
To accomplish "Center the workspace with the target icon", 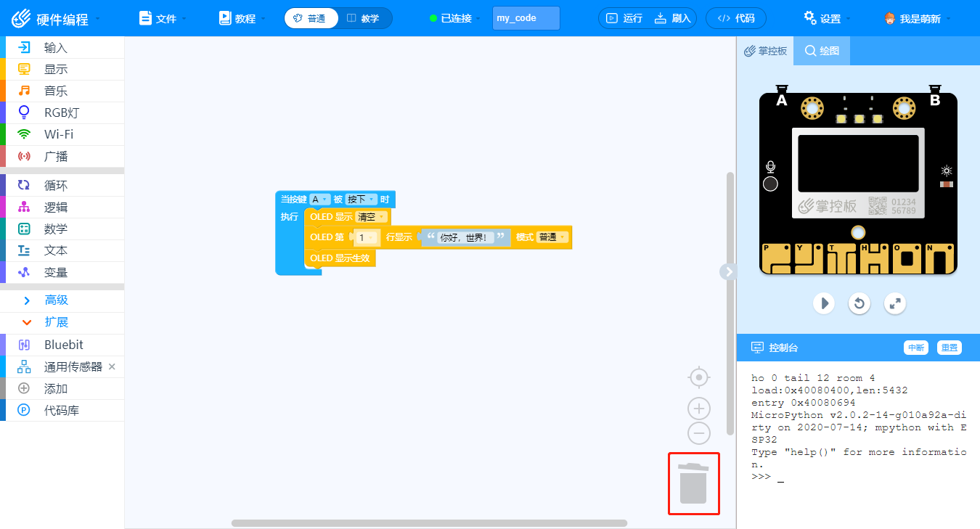I will point(698,377).
